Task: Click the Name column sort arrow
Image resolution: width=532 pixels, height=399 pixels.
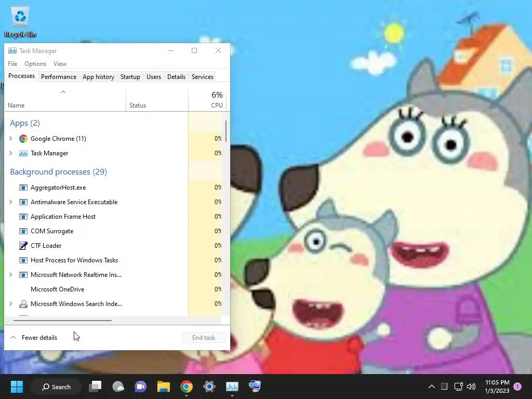Action: [63, 92]
